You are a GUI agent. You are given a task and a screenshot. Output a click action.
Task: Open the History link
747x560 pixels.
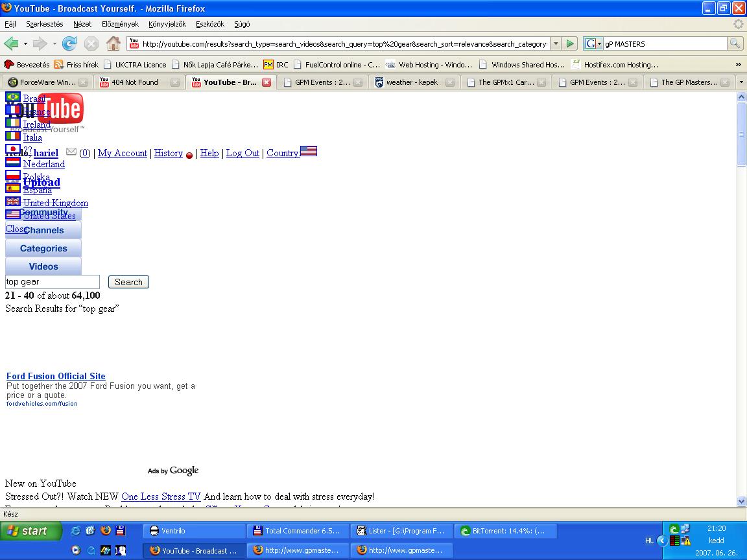(169, 153)
